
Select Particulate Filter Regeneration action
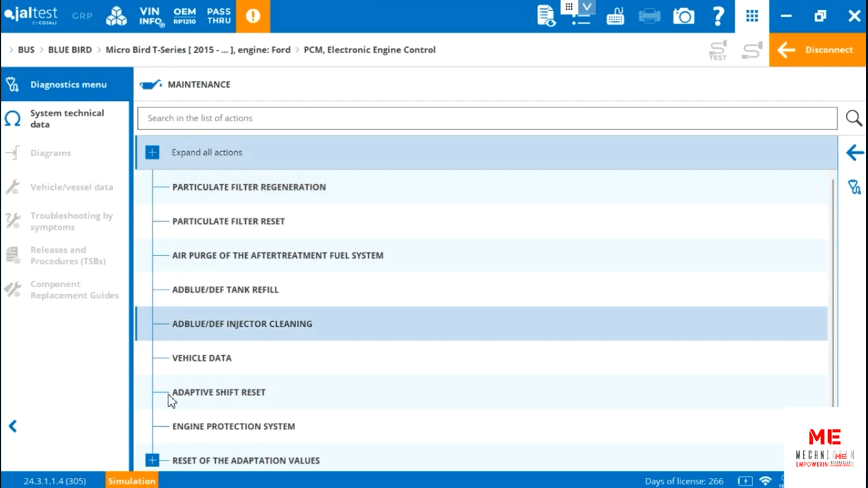tap(248, 187)
